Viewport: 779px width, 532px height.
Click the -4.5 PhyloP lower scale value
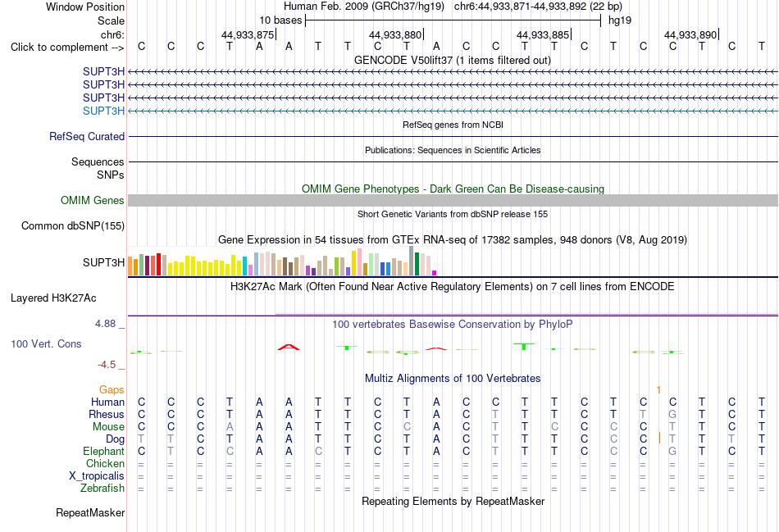click(x=107, y=365)
